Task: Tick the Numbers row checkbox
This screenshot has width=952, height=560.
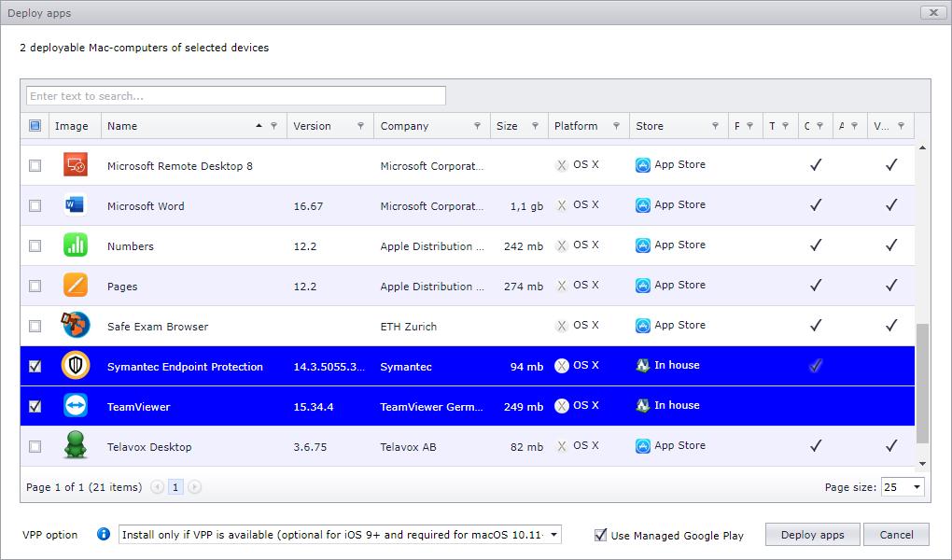Action: (x=35, y=245)
